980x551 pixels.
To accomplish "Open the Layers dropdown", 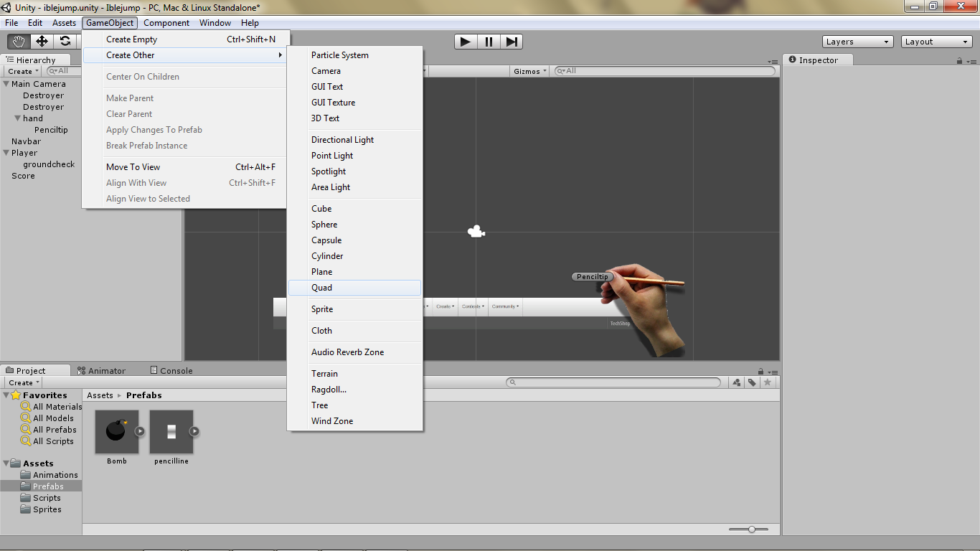I will point(858,42).
